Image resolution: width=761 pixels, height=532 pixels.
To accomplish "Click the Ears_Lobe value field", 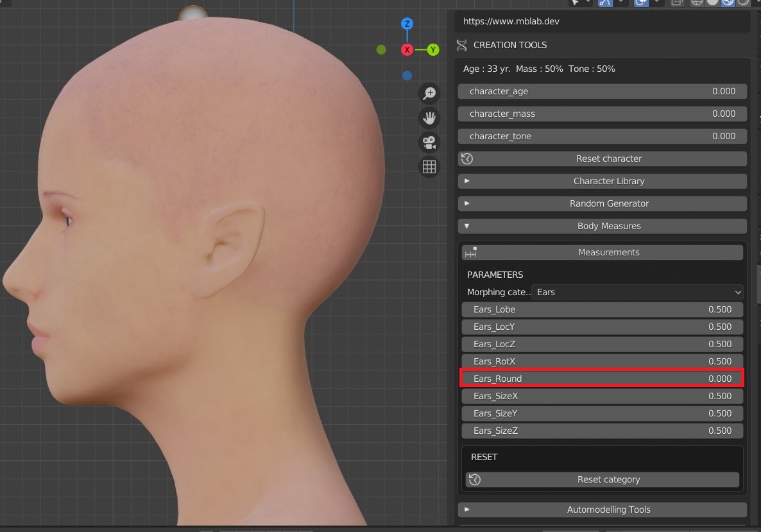I will pyautogui.click(x=602, y=309).
